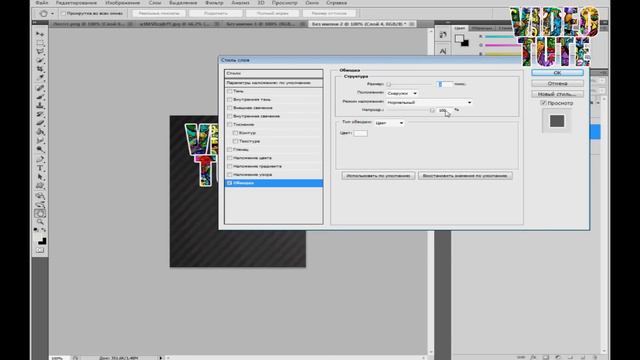Enable the Наложение узора (Pattern Overlay) checkbox
Image resolution: width=640 pixels, height=360 pixels.
229,174
